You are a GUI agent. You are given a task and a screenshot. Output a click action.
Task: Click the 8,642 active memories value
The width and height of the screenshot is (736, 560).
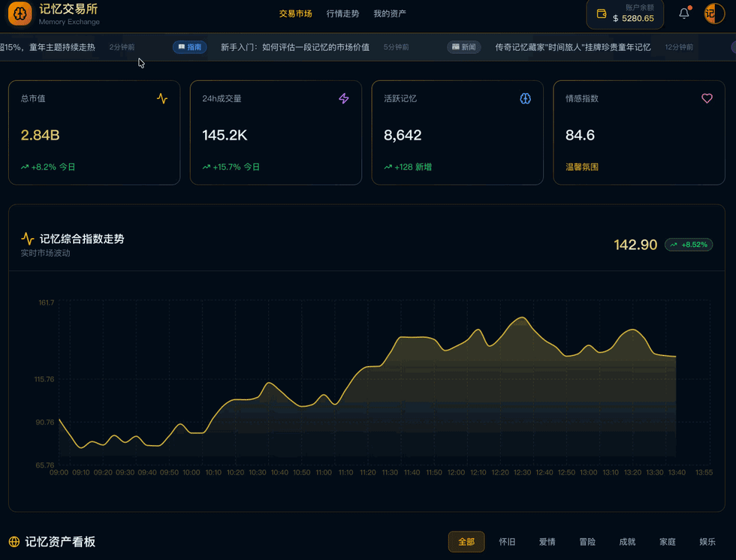403,135
